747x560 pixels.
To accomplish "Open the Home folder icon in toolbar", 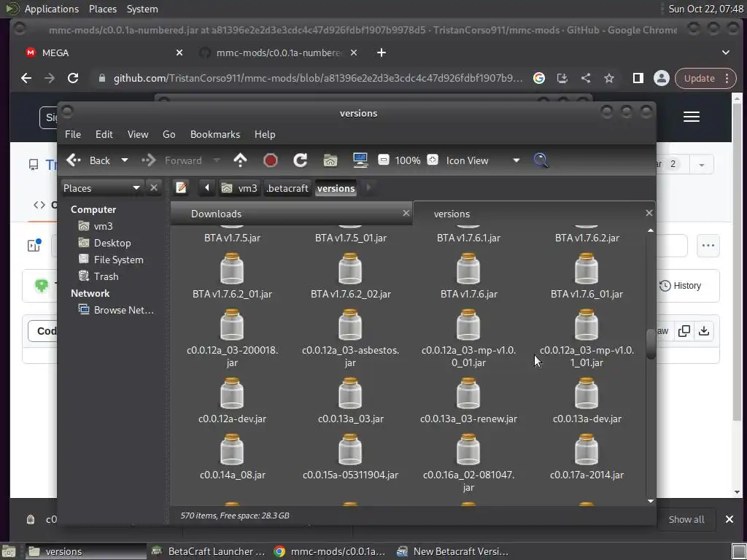I will (x=330, y=160).
